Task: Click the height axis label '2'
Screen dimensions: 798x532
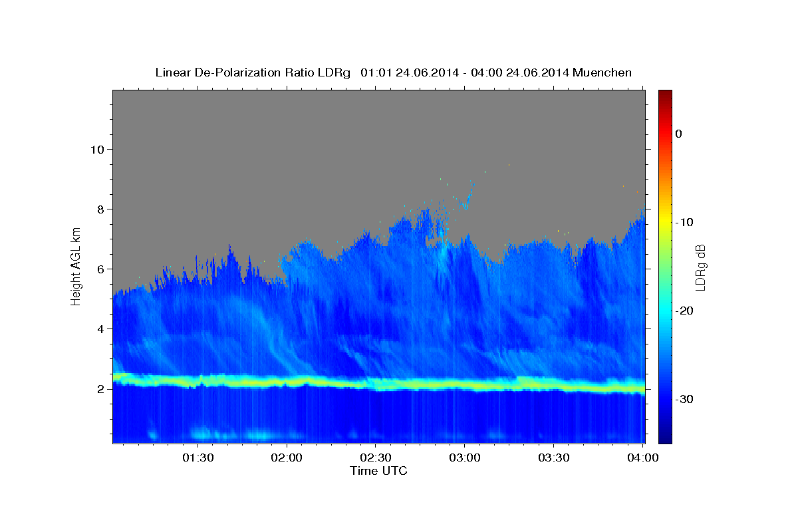Action: coord(100,389)
